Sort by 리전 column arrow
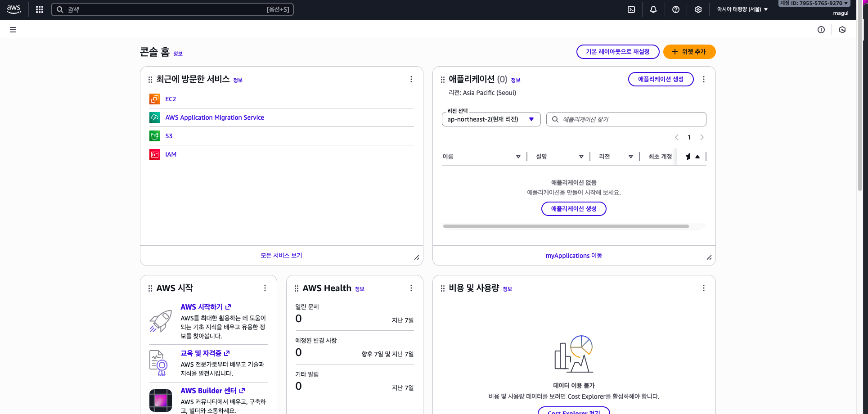The width and height of the screenshot is (868, 414). [x=631, y=157]
